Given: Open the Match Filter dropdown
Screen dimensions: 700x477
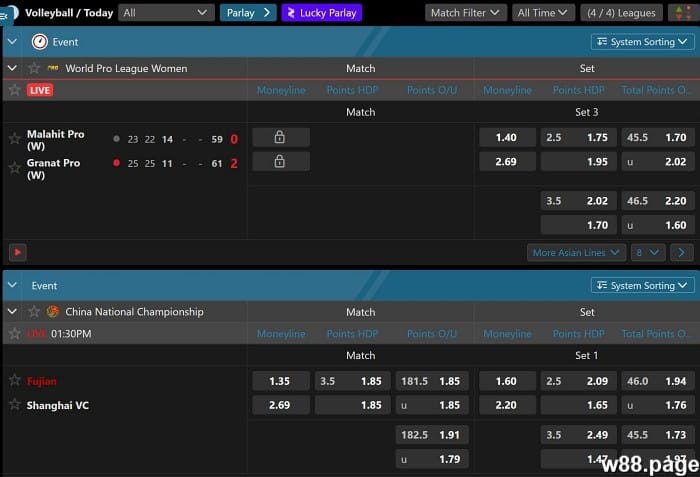Looking at the screenshot, I should (466, 13).
